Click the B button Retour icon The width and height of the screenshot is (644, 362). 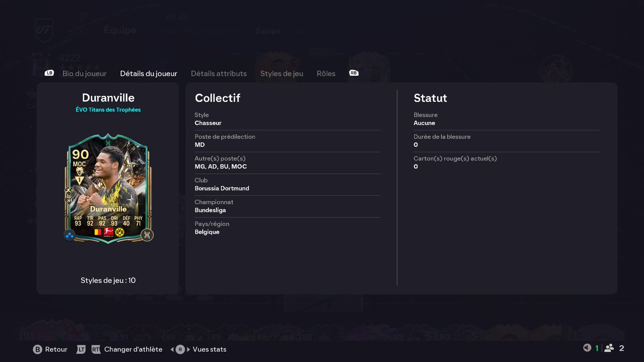pos(38,349)
